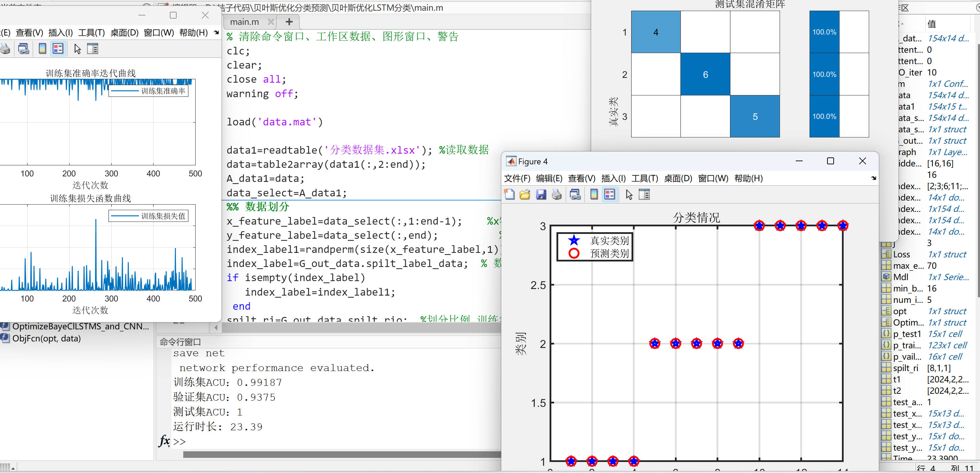The height and width of the screenshot is (473, 980).
Task: Insert colorbar in Figure 4 toolbar
Action: (x=594, y=194)
